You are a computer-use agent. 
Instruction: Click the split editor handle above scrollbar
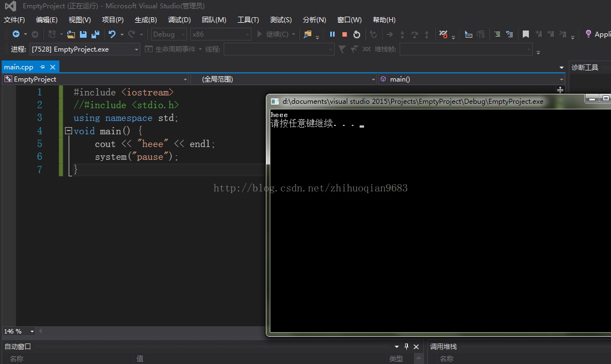(x=560, y=90)
